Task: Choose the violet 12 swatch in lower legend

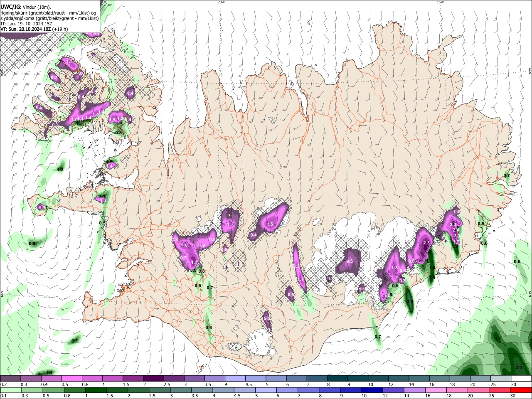Action: pos(394,390)
